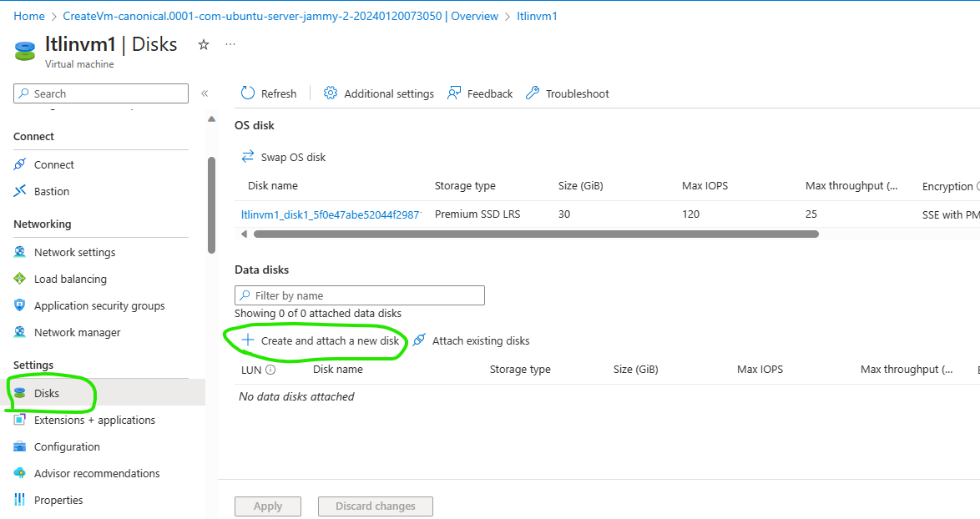Select the Bastion icon in the sidebar
The height and width of the screenshot is (519, 980).
(x=19, y=191)
